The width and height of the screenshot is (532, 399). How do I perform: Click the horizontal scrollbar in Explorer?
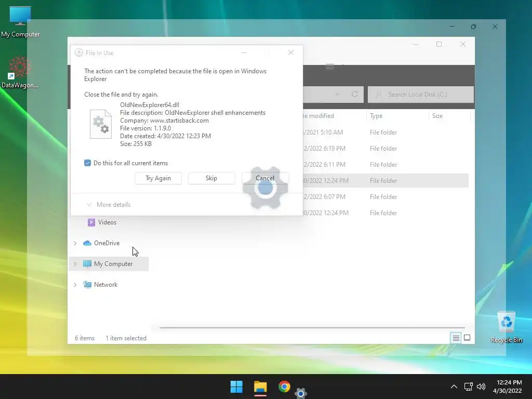[x=312, y=328]
